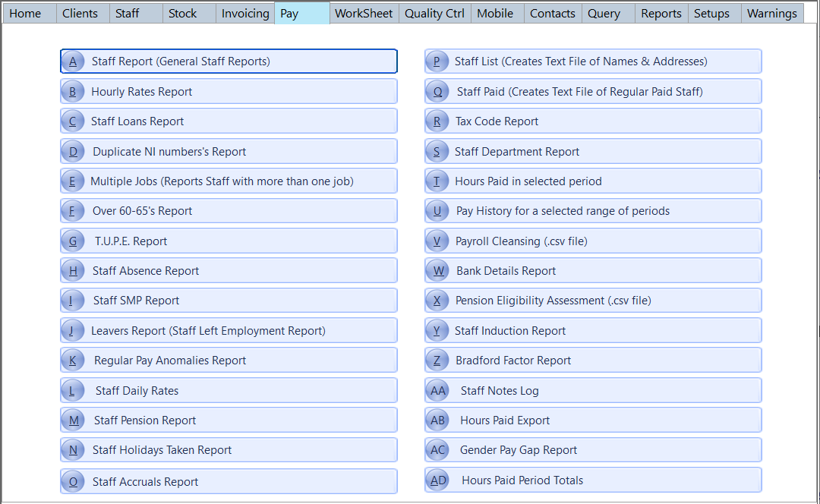
Task: Open the Gender Pay Gap Report
Action: pyautogui.click(x=592, y=449)
